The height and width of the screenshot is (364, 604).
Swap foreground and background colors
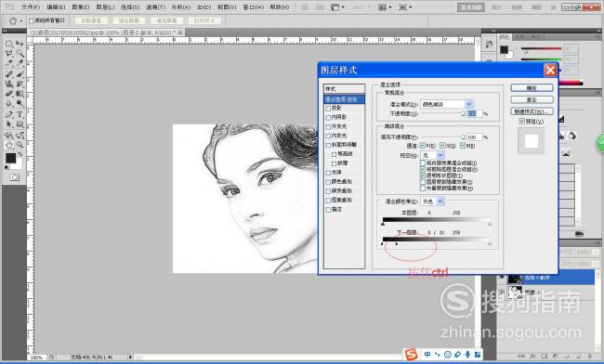point(20,154)
